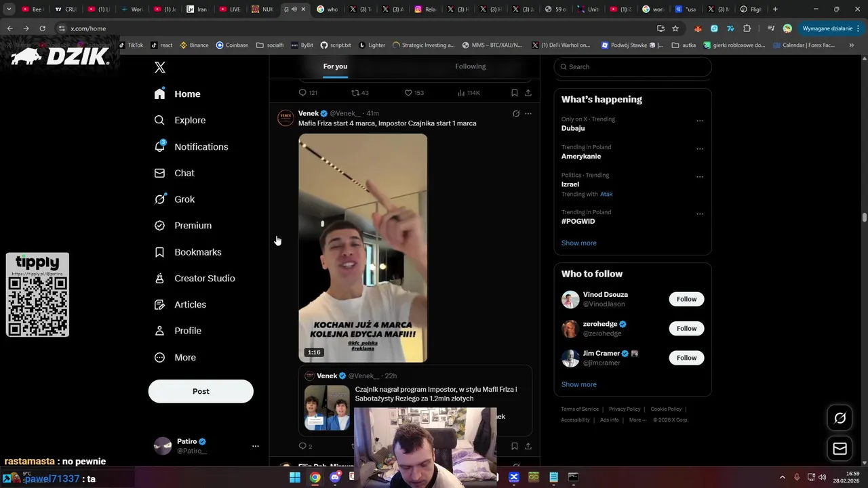This screenshot has width=868, height=488.
Task: Show more in What's happening
Action: pos(579,243)
